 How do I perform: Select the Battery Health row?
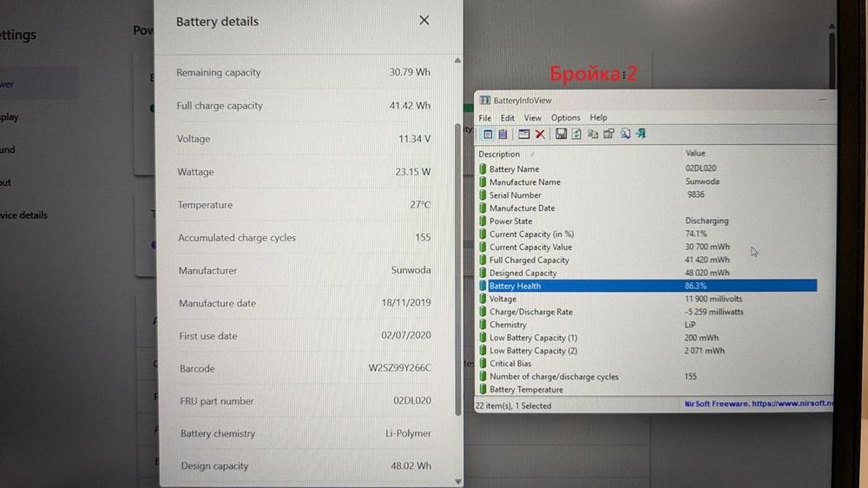click(x=648, y=286)
